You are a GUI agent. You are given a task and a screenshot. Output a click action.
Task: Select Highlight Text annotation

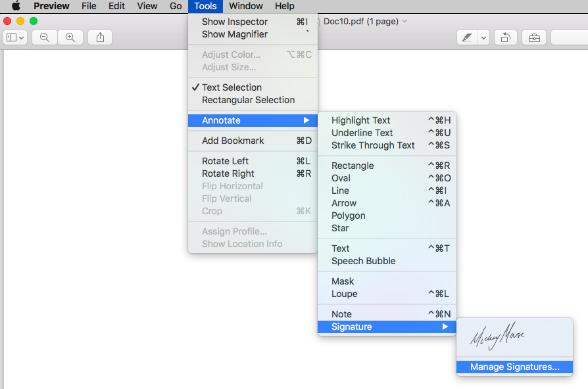(x=387, y=120)
